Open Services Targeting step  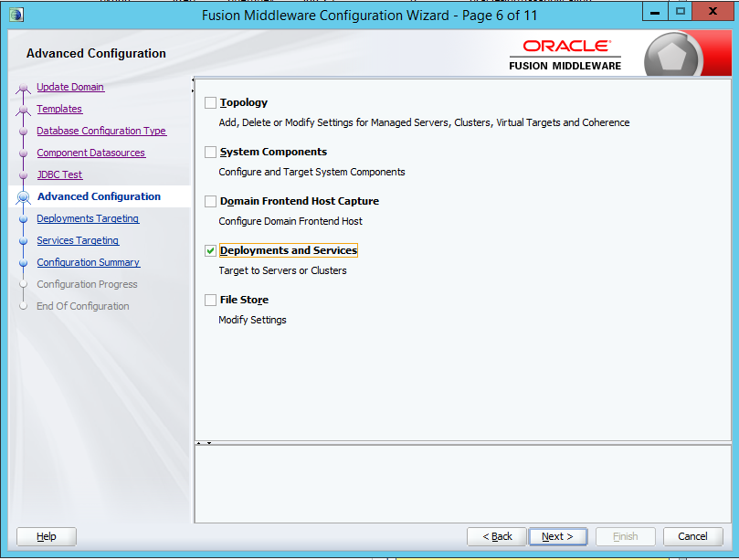(x=78, y=240)
